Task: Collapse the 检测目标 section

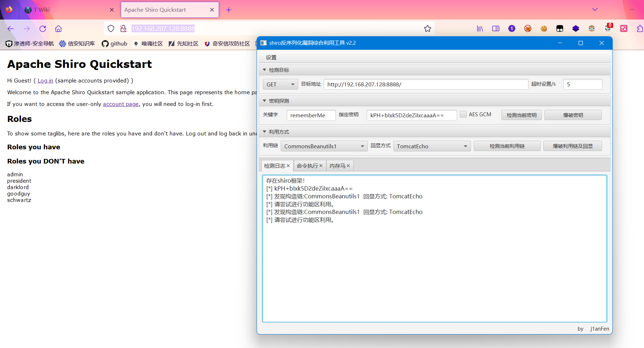Action: point(264,70)
